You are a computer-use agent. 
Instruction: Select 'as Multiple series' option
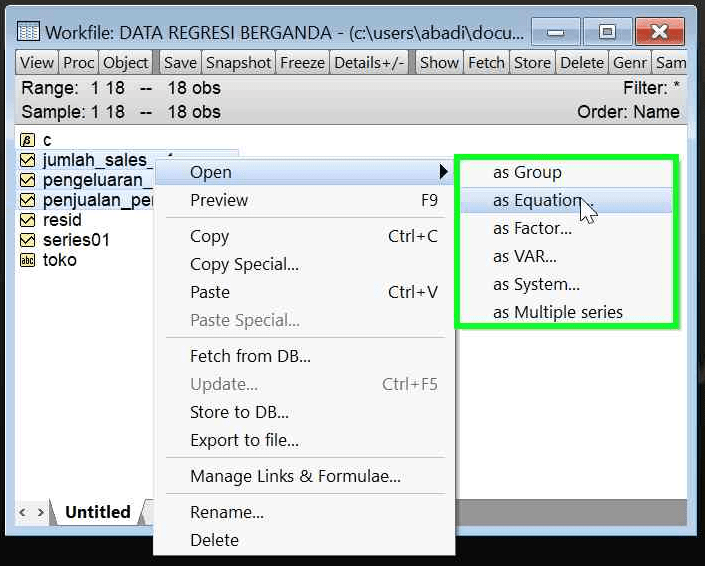coord(557,312)
